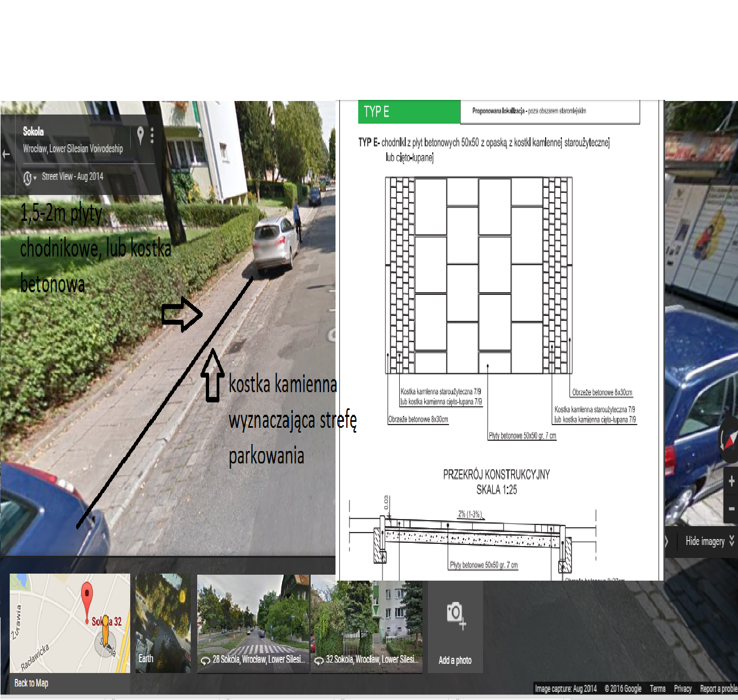Click the Street View - Aug 2014 label

72,176
